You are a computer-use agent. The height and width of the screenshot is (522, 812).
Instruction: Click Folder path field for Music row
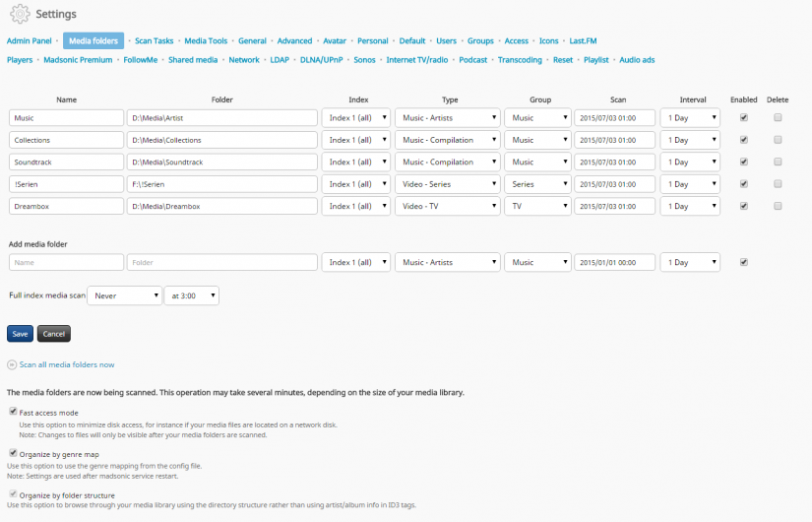[x=221, y=117]
